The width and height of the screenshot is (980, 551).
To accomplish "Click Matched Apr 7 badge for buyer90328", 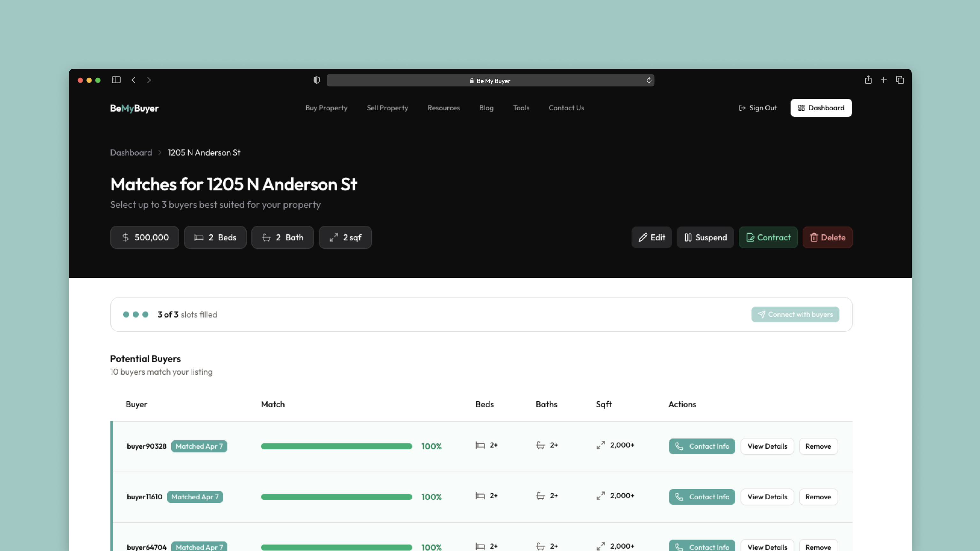I will click(199, 446).
